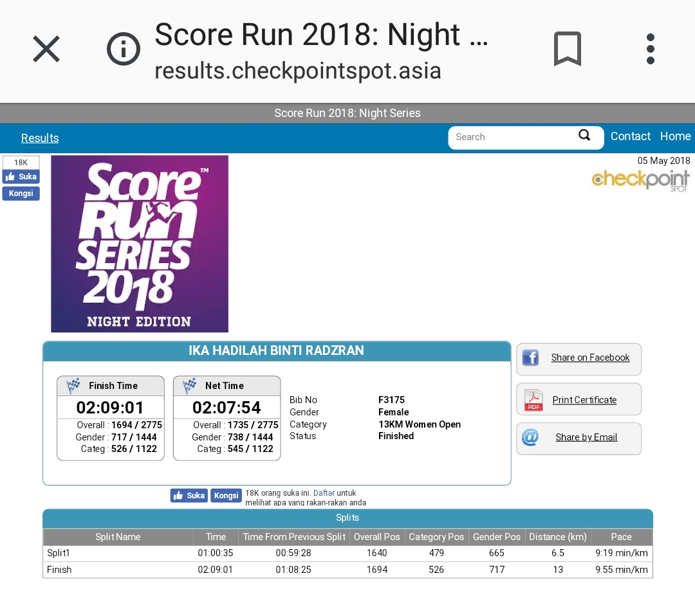Open the Results link
The image size is (695, 616).
40,138
